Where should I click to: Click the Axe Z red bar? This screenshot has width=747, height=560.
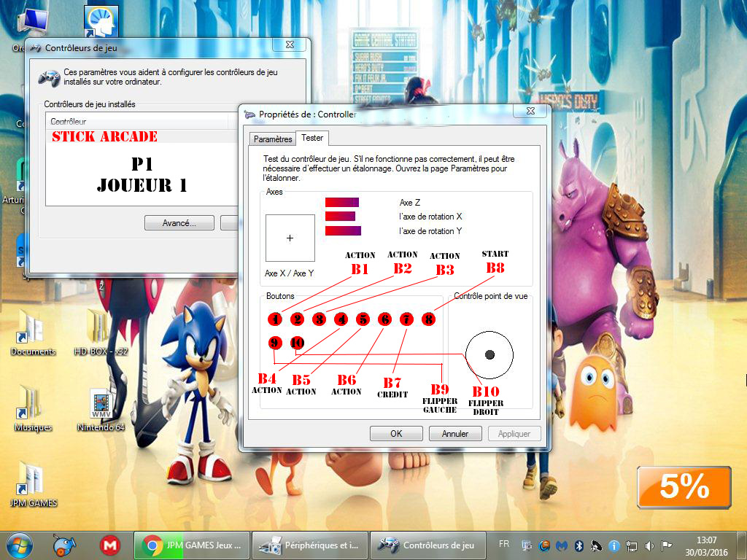(341, 202)
